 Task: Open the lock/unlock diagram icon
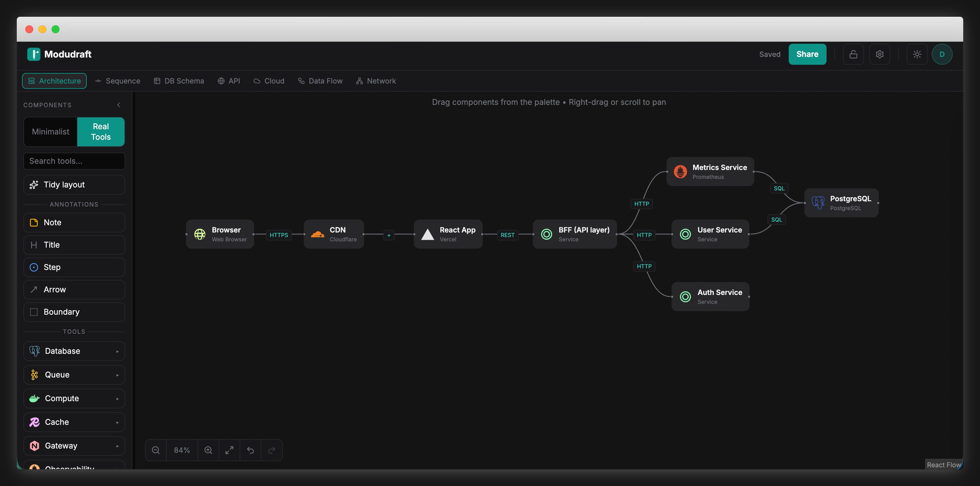tap(853, 54)
